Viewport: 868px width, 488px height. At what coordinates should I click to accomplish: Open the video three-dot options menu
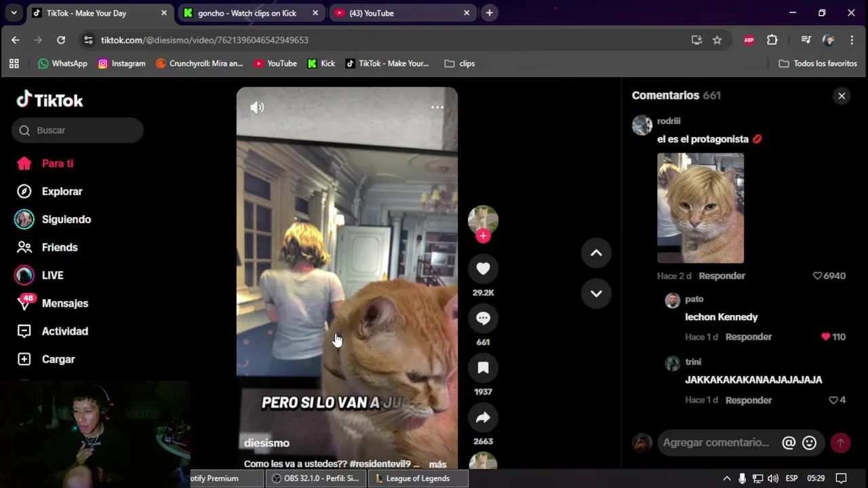point(437,107)
